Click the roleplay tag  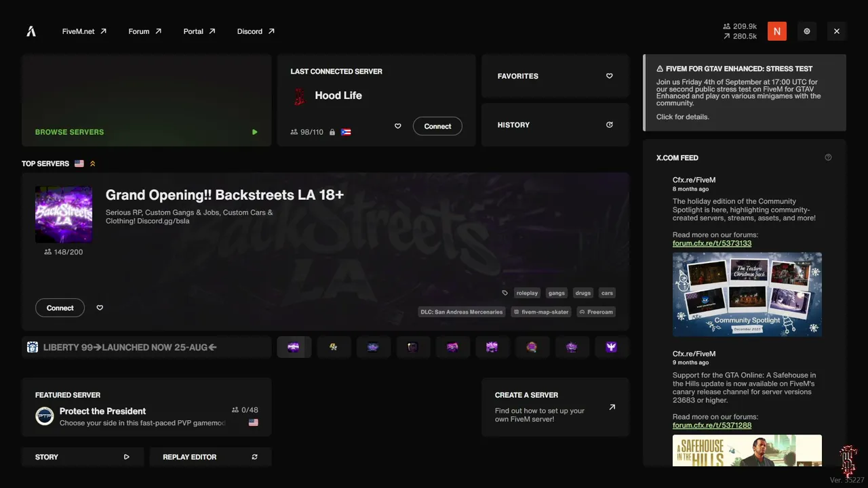click(527, 293)
